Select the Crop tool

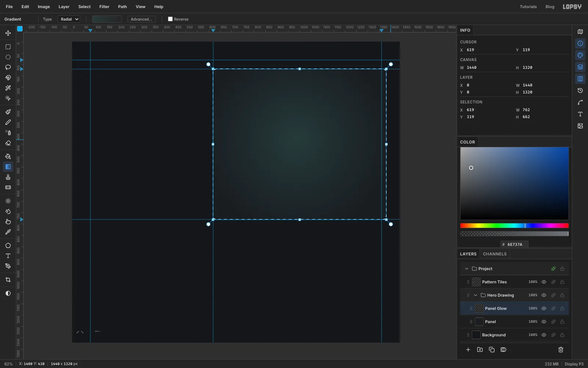coord(8,280)
